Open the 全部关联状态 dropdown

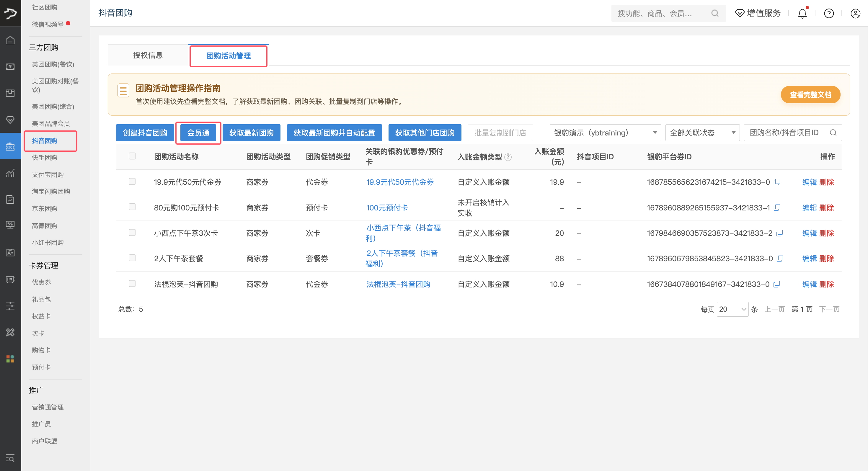click(x=702, y=133)
